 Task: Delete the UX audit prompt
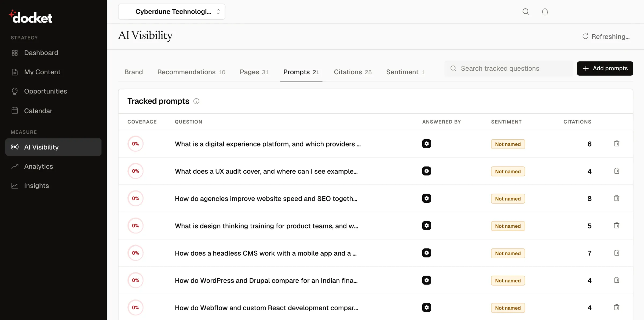(x=617, y=171)
